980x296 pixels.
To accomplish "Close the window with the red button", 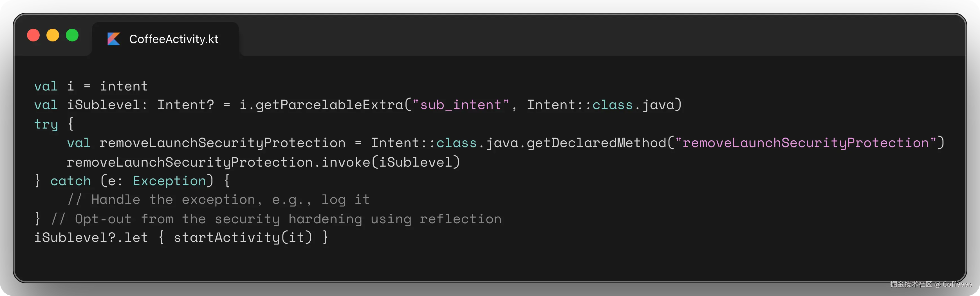I will [33, 35].
